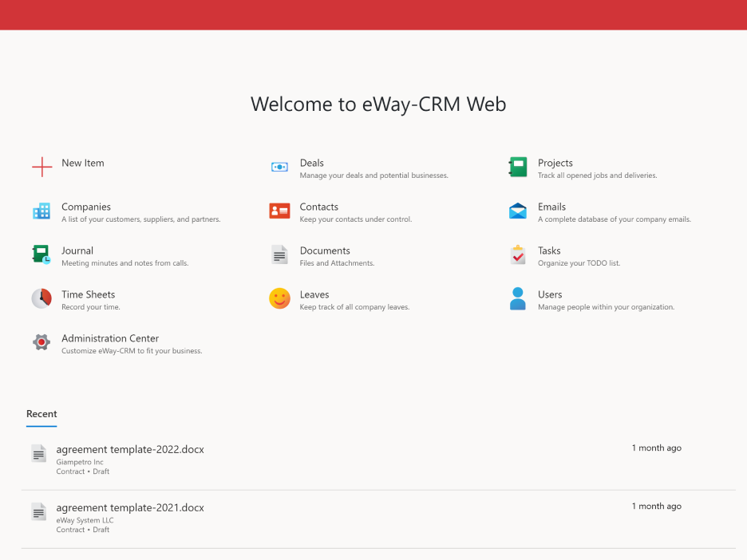Click 'Keep track of all company leaves.'
This screenshot has width=747, height=560.
pyautogui.click(x=354, y=306)
